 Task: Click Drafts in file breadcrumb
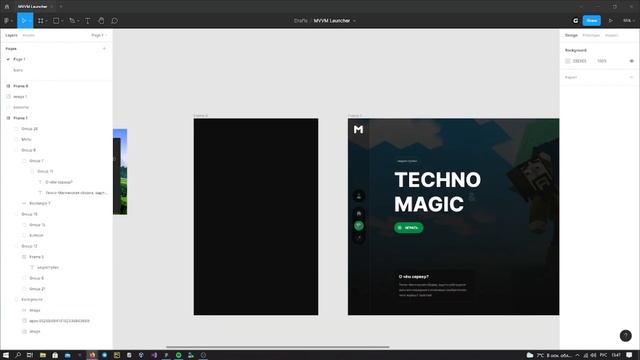300,21
